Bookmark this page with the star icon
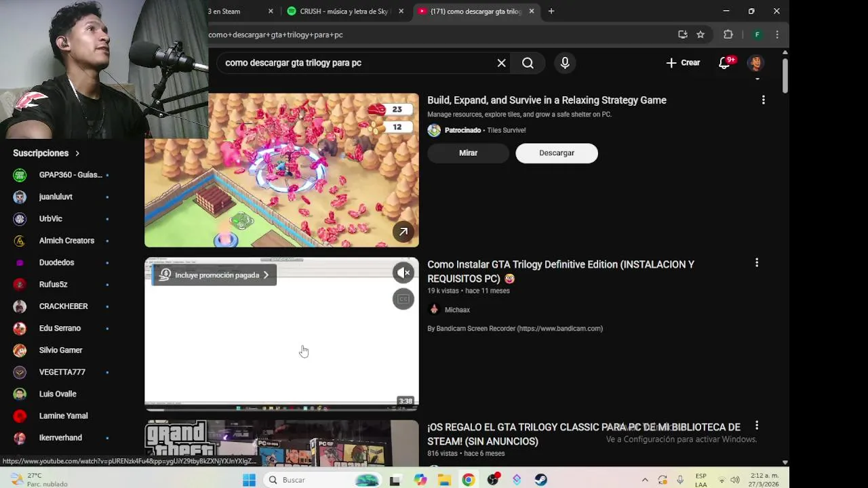This screenshot has width=868, height=488. (x=701, y=35)
